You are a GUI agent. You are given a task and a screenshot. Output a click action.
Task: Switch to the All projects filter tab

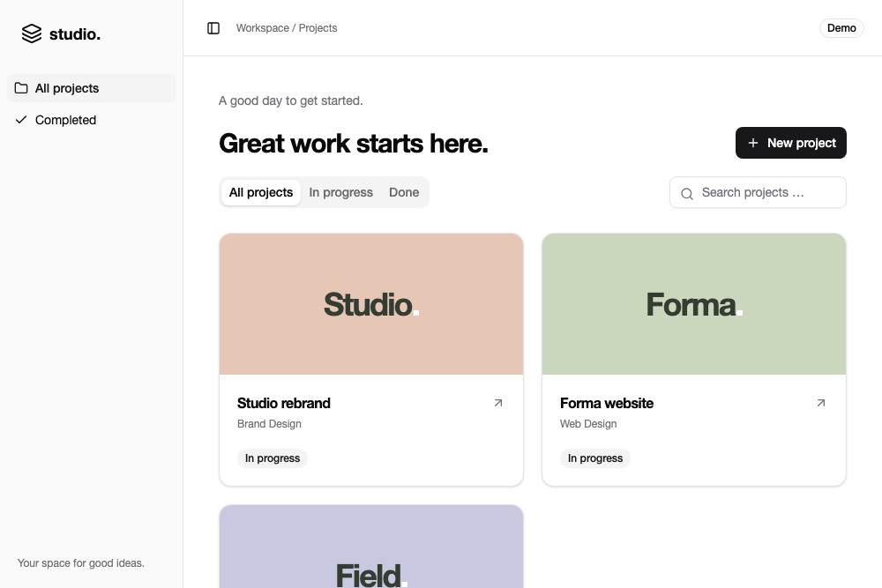click(261, 192)
